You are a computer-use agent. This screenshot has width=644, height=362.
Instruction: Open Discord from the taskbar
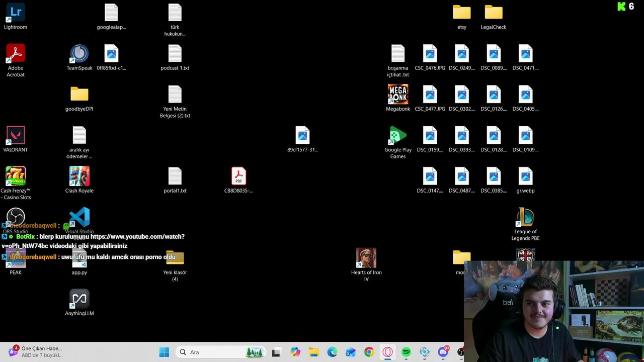click(x=443, y=352)
